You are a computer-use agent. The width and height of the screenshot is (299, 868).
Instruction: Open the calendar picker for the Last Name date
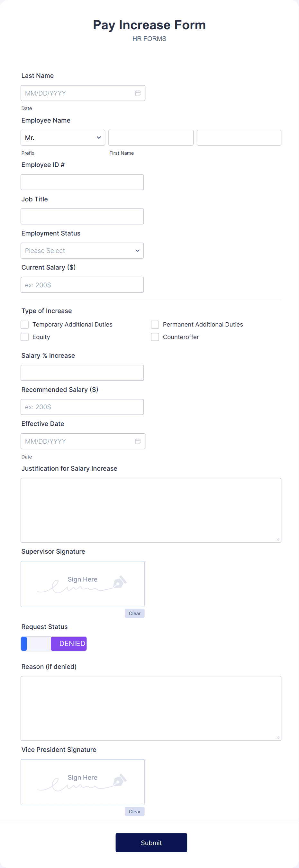(x=138, y=93)
